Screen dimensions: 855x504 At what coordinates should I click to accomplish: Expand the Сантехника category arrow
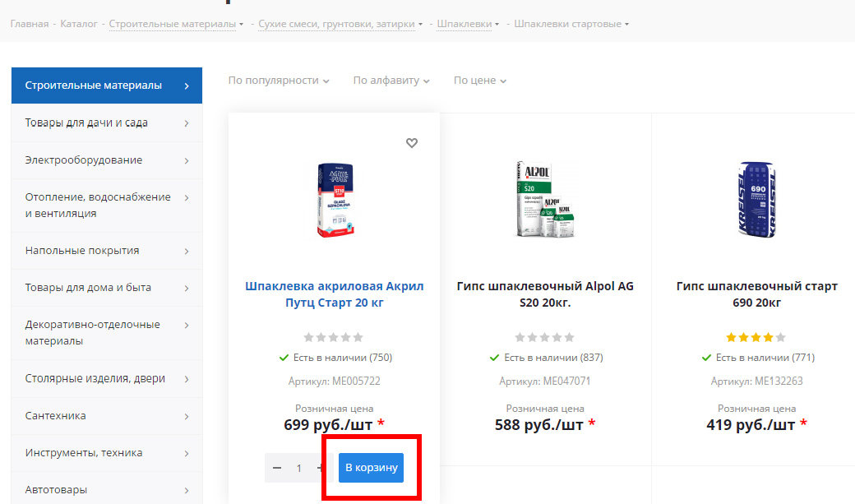pyautogui.click(x=187, y=416)
